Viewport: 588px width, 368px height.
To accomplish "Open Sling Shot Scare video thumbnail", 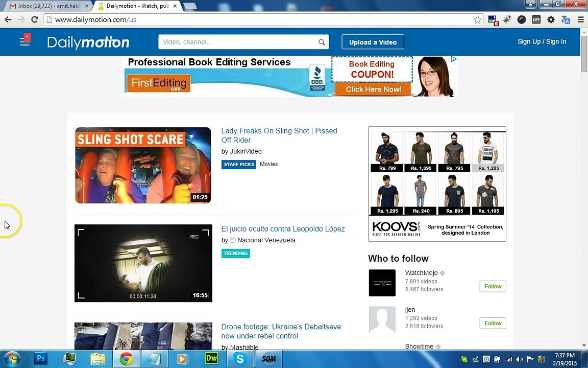I will [x=143, y=165].
